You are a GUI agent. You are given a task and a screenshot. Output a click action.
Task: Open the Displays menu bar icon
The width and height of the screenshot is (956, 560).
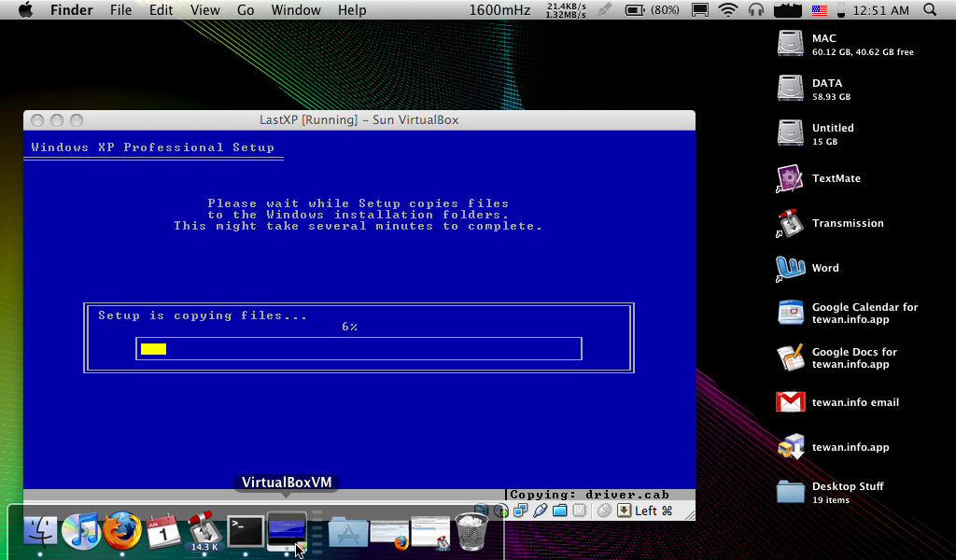(x=700, y=9)
